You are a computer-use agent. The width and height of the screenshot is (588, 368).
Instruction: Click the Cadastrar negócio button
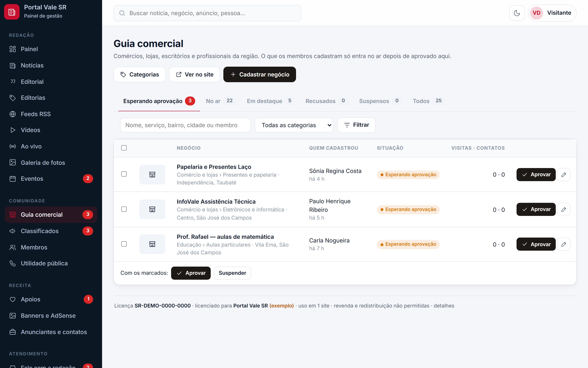tap(259, 74)
